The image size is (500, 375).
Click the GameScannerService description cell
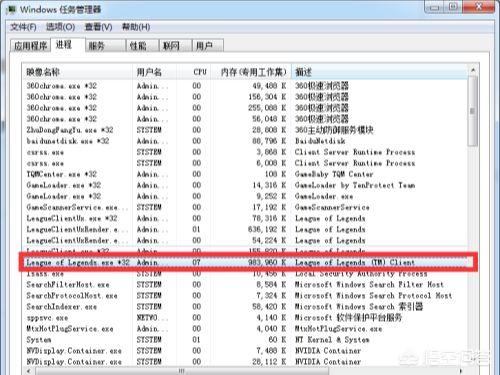click(332, 207)
